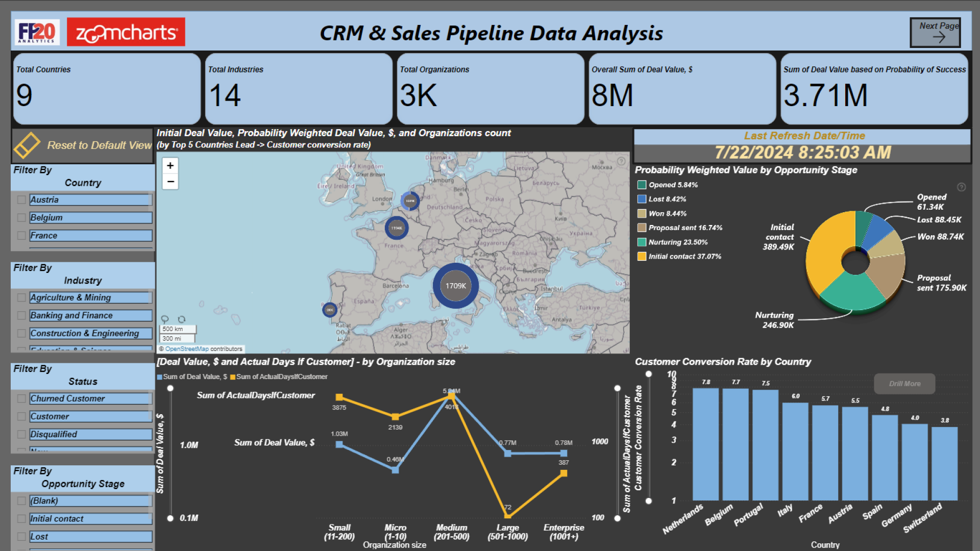Click the Medium (201-500) deal value data point
This screenshot has height=551, width=980.
click(452, 393)
